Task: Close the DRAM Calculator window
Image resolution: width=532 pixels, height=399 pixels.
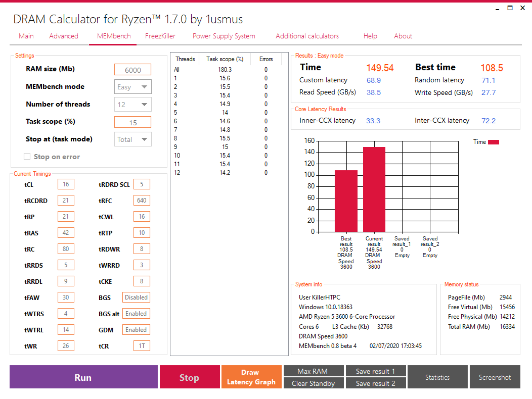Action: pos(522,8)
